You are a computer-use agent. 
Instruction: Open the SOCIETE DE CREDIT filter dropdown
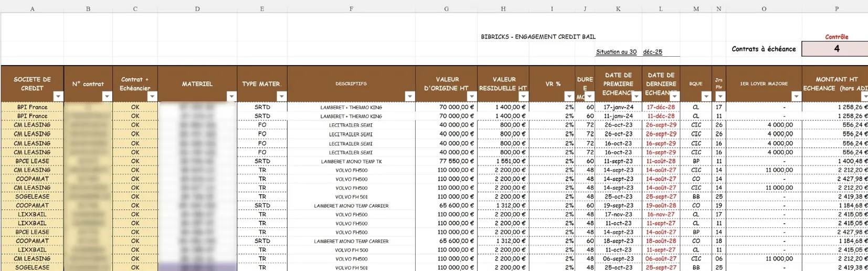point(58,97)
